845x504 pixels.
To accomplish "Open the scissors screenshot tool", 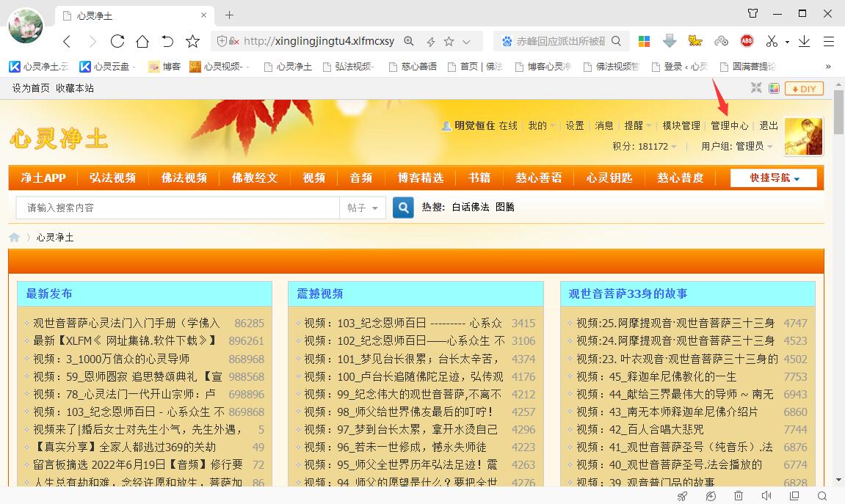I will tap(772, 41).
